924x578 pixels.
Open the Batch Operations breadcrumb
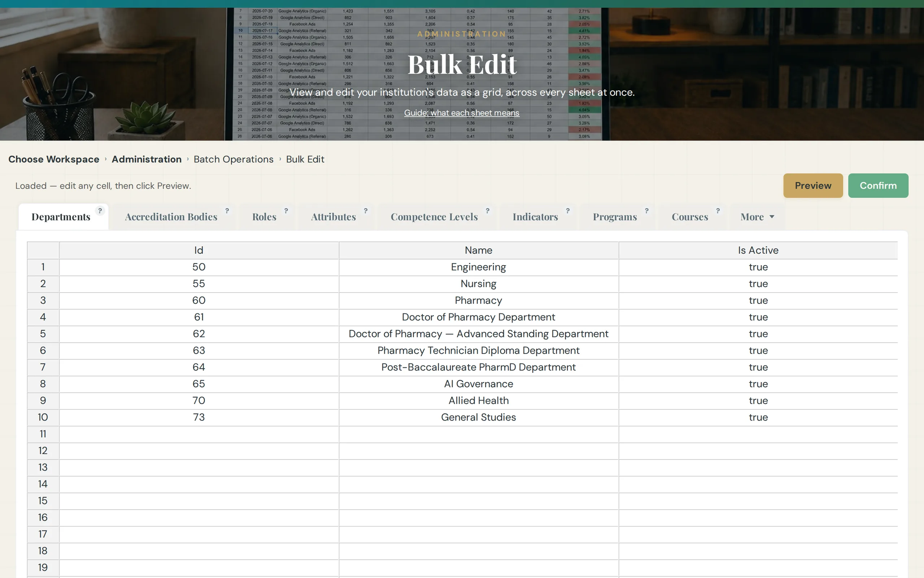coord(233,159)
